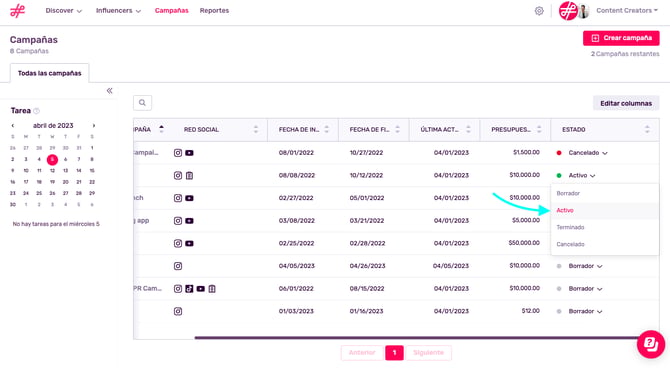Screen dimensions: 670x368
Task: Click Instagram icon in the $1,500.00 row
Action: [x=178, y=153]
